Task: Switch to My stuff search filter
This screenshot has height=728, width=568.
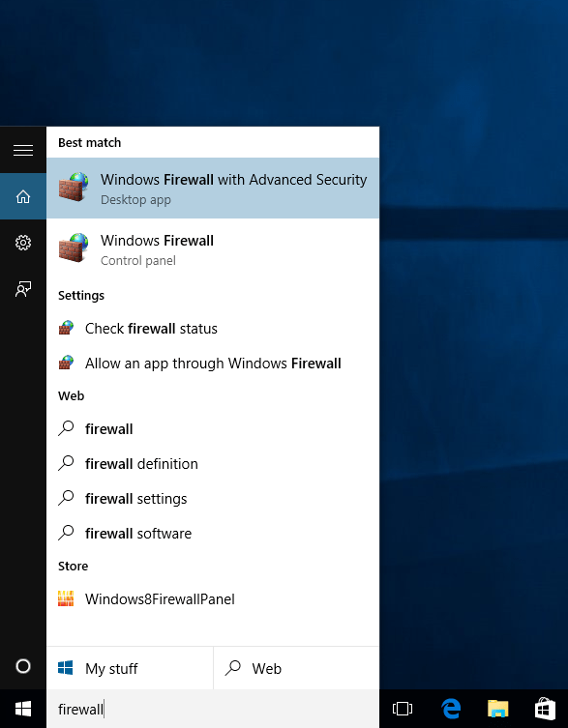Action: pos(130,668)
